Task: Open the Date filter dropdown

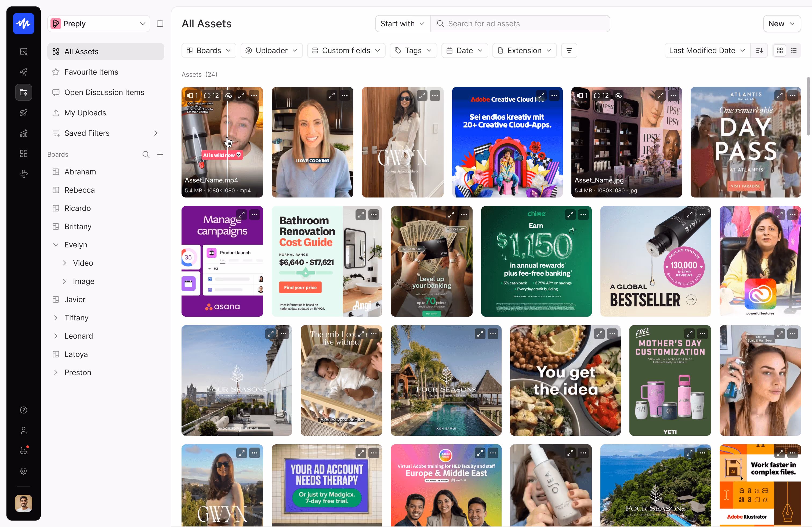Action: [x=465, y=50]
